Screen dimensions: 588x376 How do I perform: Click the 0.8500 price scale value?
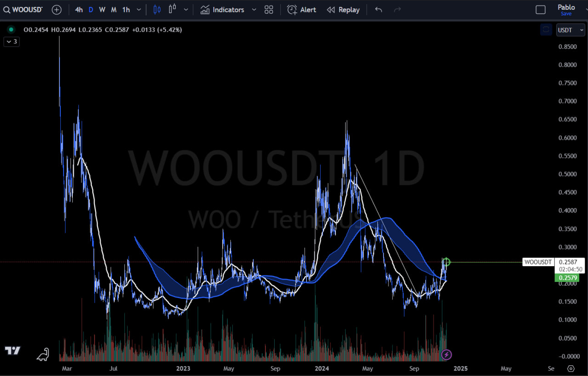pyautogui.click(x=567, y=47)
